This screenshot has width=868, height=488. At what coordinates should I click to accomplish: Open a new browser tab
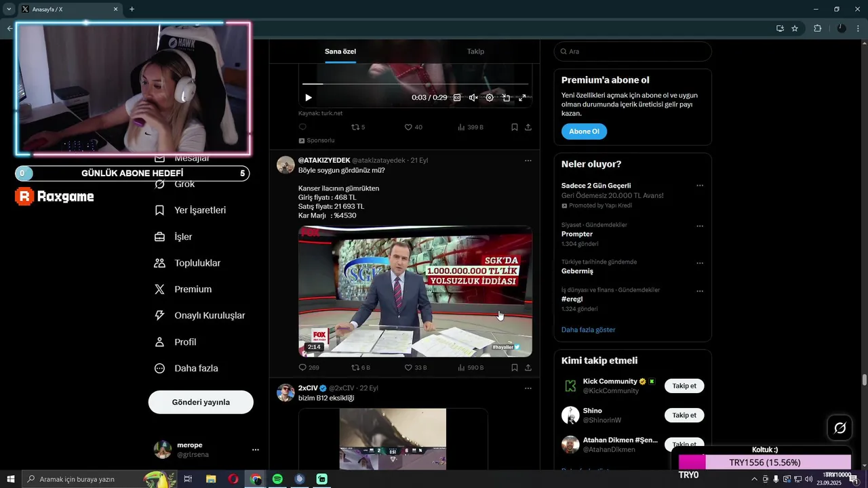coord(132,9)
